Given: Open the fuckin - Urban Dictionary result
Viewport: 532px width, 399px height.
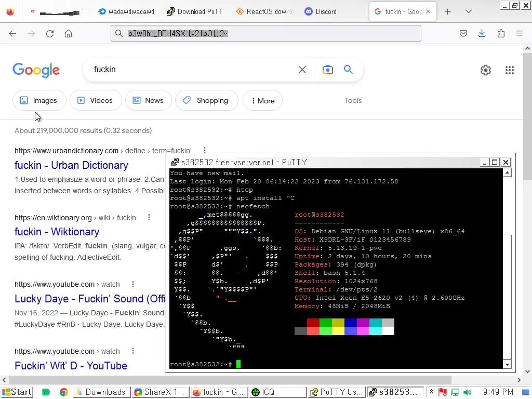Looking at the screenshot, I should pyautogui.click(x=71, y=165).
